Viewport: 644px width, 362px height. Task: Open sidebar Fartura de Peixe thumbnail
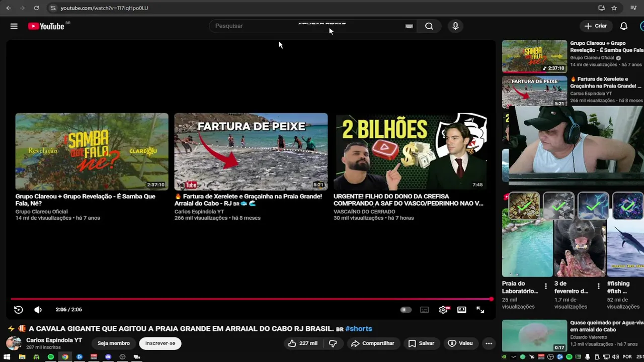tap(534, 91)
